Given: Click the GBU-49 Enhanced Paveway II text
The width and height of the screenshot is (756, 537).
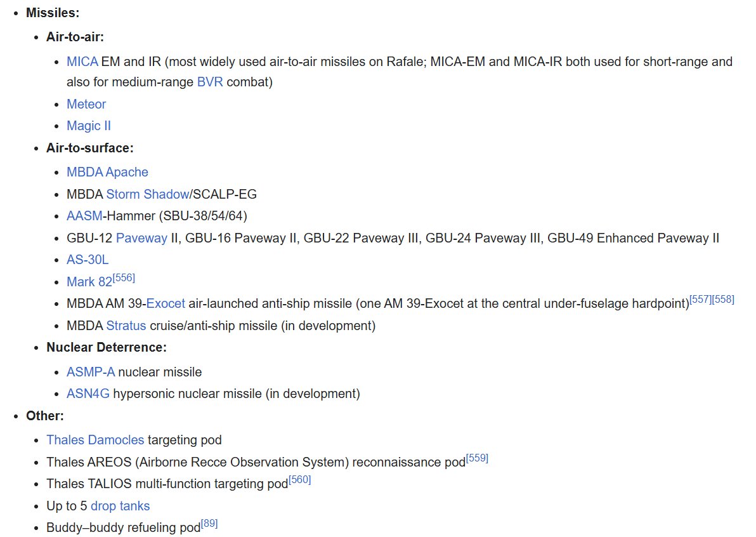Looking at the screenshot, I should click(634, 238).
